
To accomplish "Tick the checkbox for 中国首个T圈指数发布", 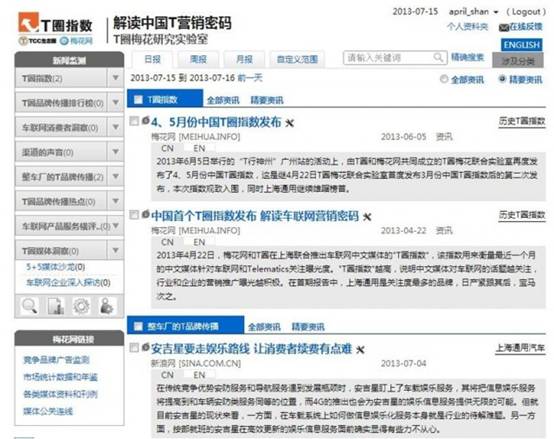I will point(134,215).
